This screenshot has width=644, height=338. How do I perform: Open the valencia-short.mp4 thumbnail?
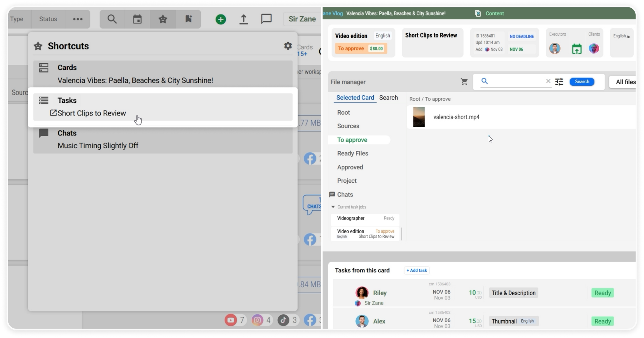tap(419, 117)
